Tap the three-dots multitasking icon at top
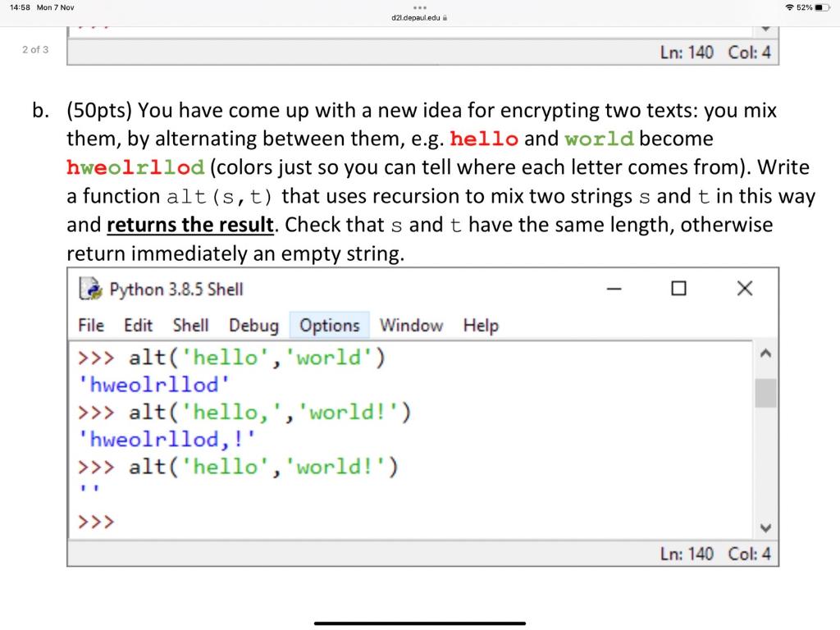The image size is (840, 630). click(420, 7)
